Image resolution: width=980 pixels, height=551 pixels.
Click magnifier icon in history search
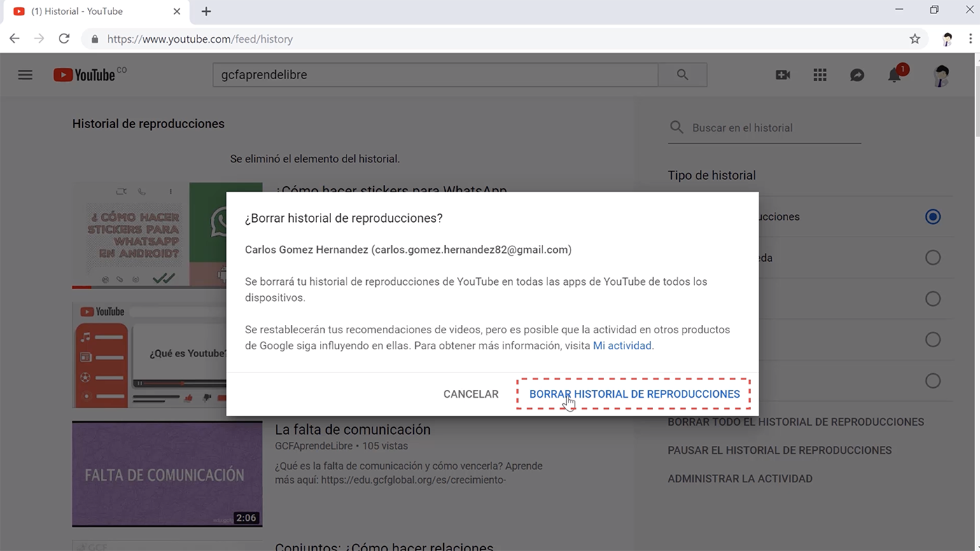(676, 127)
